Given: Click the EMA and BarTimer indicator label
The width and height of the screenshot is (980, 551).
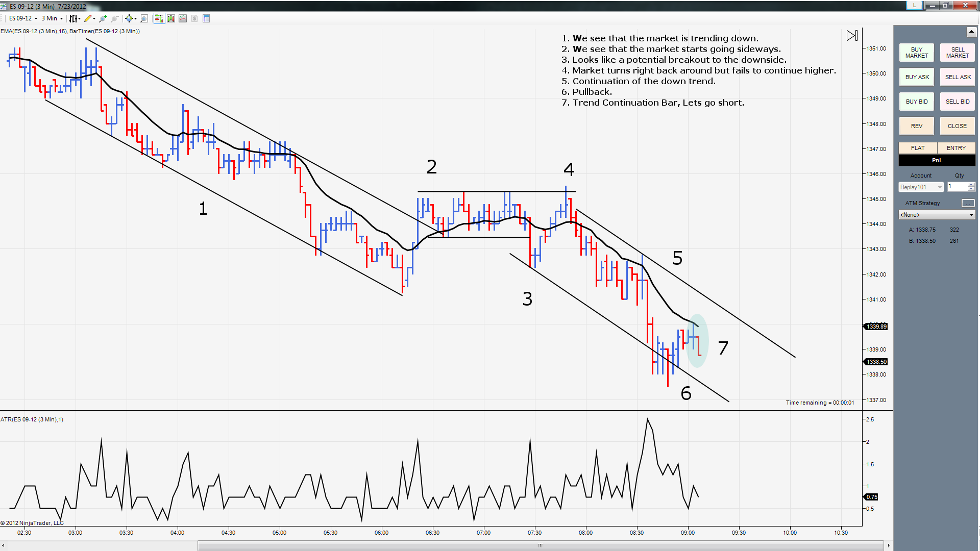Looking at the screenshot, I should pyautogui.click(x=70, y=31).
